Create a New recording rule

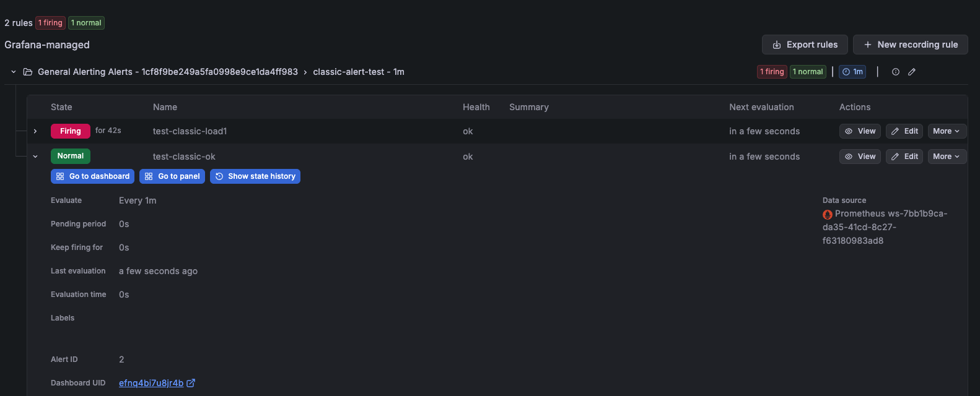tap(911, 45)
